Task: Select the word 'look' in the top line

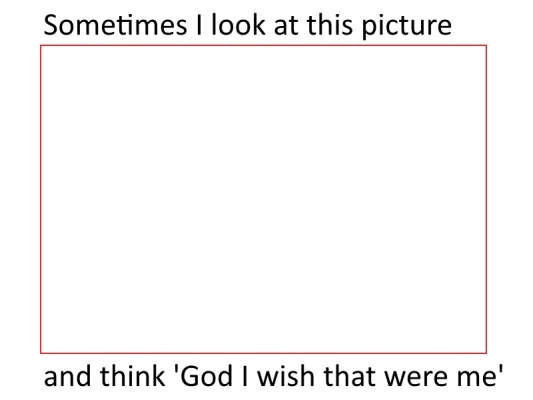Action: point(238,25)
